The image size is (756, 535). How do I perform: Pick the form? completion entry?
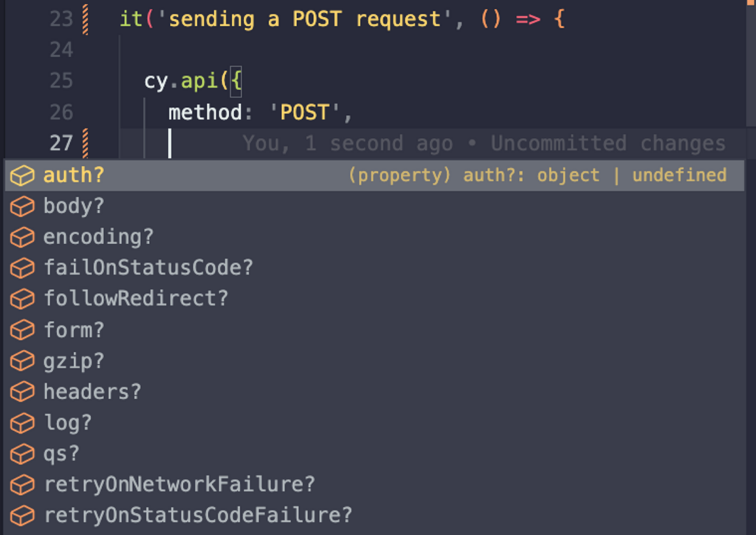coord(74,330)
